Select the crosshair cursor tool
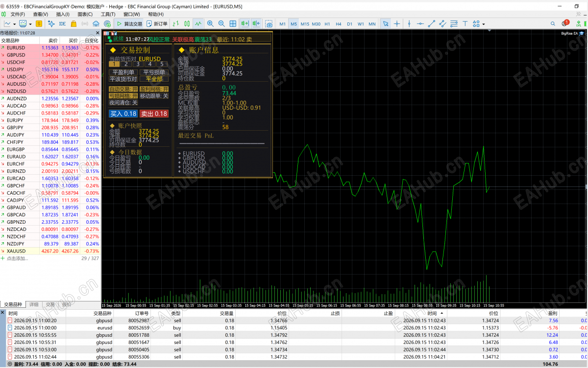Screen dimensions: 588x368 (x=397, y=23)
